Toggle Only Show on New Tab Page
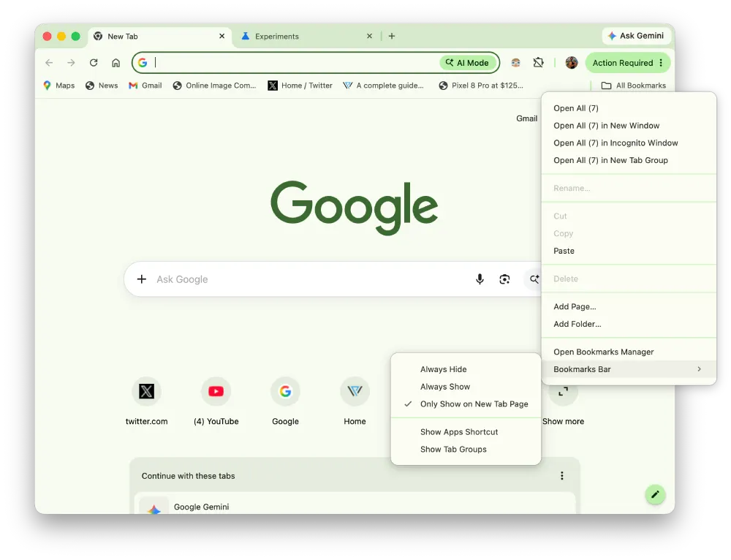The image size is (731, 560). coord(466,404)
